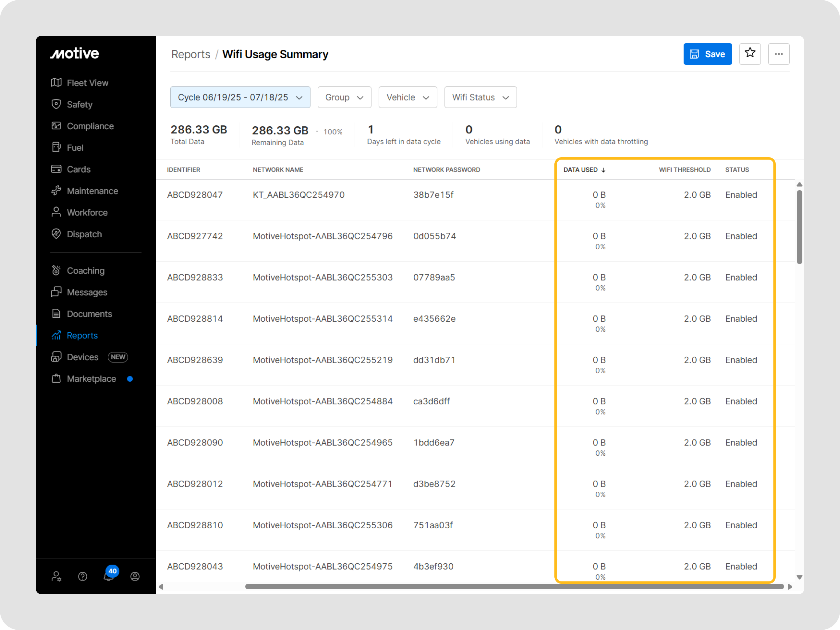
Task: Go to Fleet View in sidebar
Action: [x=87, y=83]
